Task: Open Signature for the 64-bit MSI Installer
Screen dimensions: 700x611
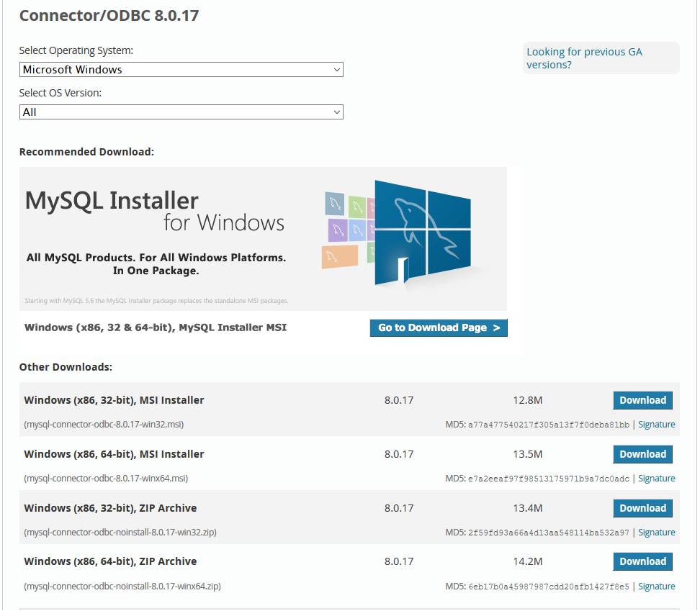Action: (656, 478)
